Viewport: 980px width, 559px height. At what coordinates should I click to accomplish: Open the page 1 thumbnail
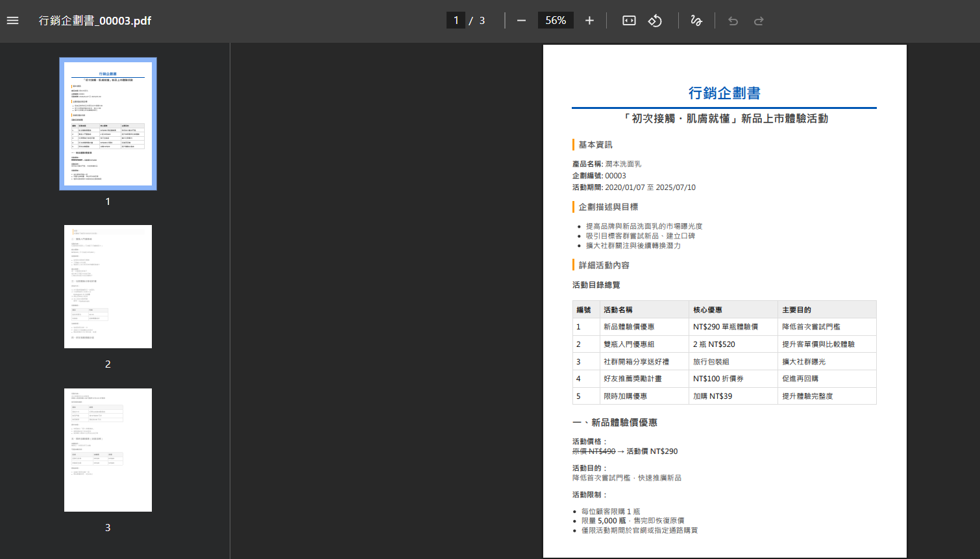click(x=108, y=124)
